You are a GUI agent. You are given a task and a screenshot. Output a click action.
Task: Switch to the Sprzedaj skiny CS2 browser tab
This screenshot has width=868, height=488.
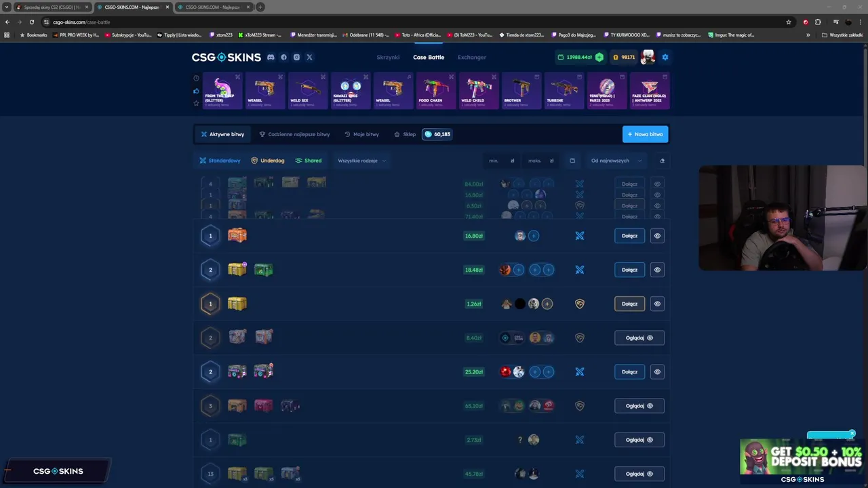pos(52,7)
